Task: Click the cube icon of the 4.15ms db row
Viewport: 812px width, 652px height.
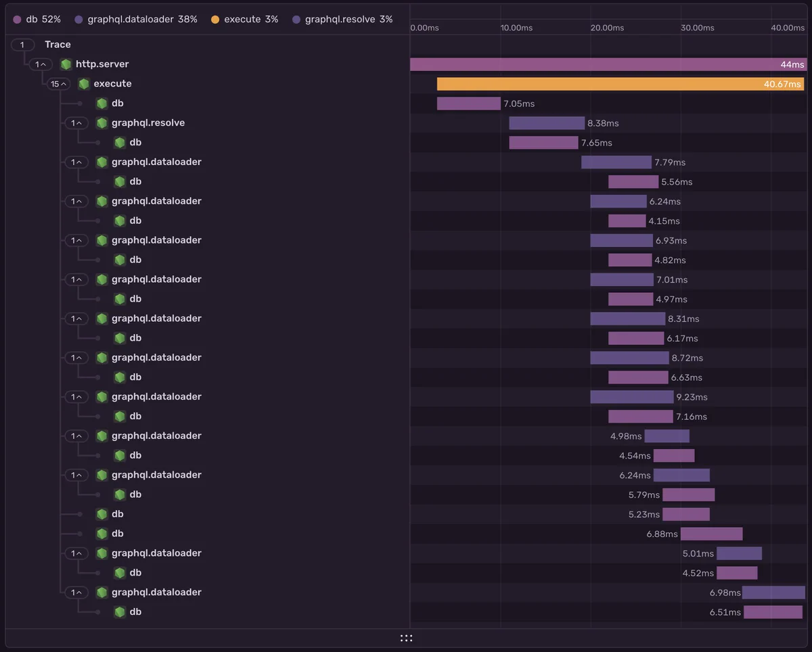Action: point(120,221)
